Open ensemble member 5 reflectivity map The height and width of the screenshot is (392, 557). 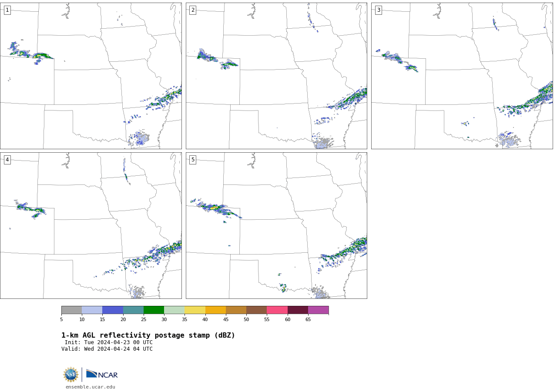[276, 225]
